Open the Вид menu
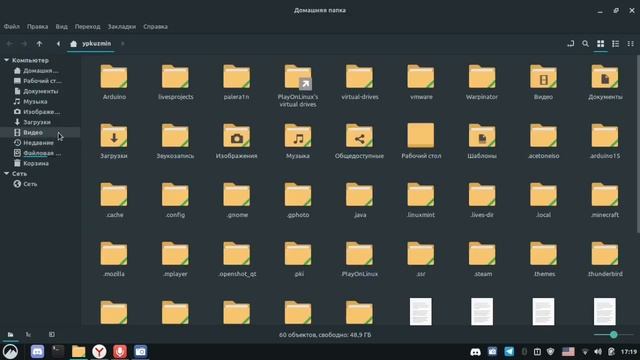The width and height of the screenshot is (640, 360). (62, 27)
